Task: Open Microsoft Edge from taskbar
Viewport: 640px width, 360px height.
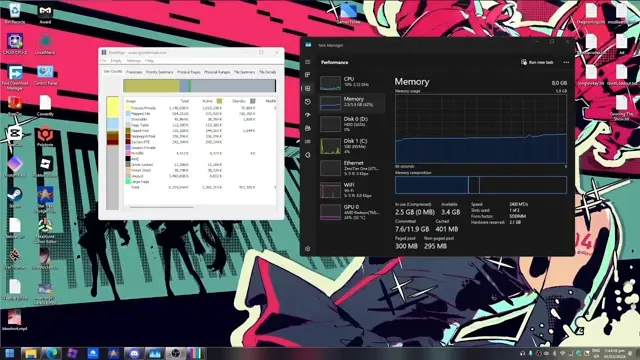Action: [x=51, y=353]
